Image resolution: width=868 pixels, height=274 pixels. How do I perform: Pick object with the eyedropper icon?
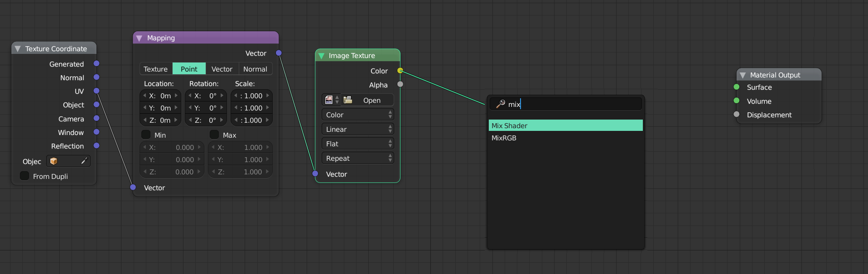point(84,161)
